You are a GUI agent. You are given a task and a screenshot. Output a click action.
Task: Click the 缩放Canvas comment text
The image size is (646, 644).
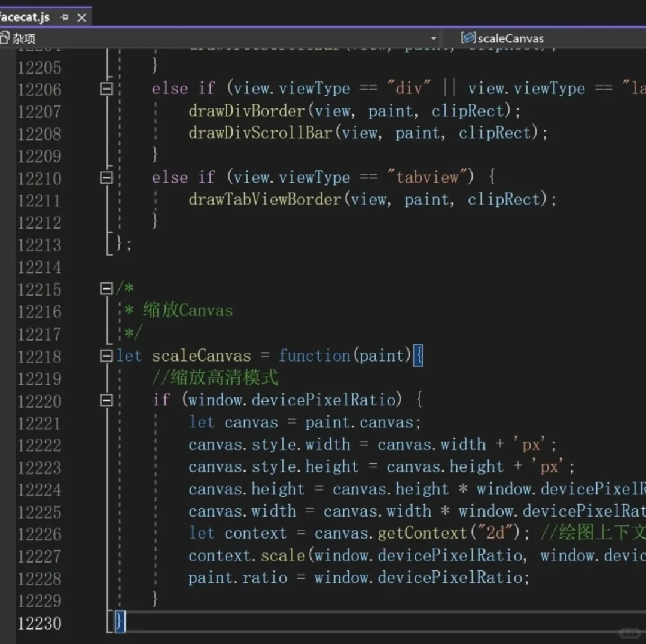(x=188, y=310)
